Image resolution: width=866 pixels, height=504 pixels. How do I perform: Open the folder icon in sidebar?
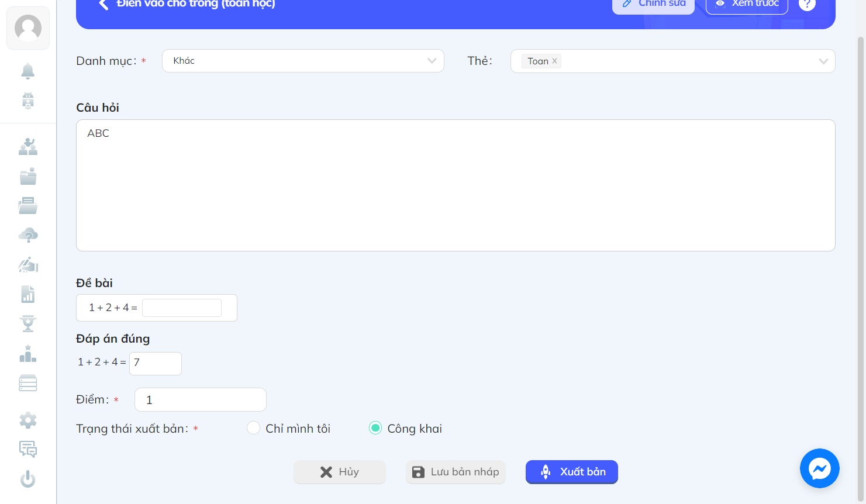coord(28,176)
